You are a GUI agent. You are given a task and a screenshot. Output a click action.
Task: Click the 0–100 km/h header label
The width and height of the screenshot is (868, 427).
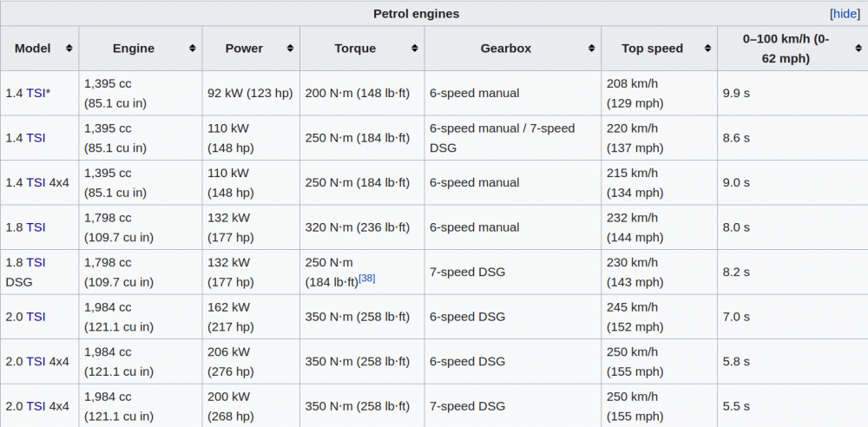coord(786,49)
